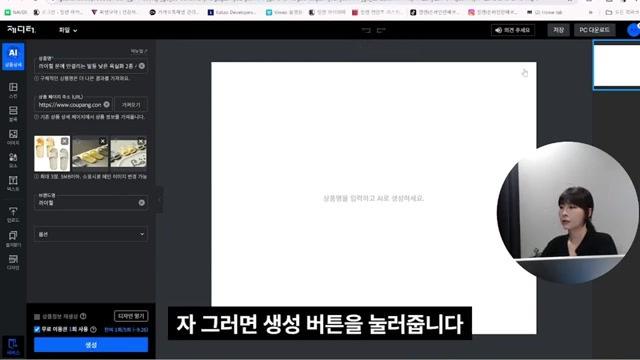
Task: Open the Kakao Developers bookmark
Action: pyautogui.click(x=232, y=12)
